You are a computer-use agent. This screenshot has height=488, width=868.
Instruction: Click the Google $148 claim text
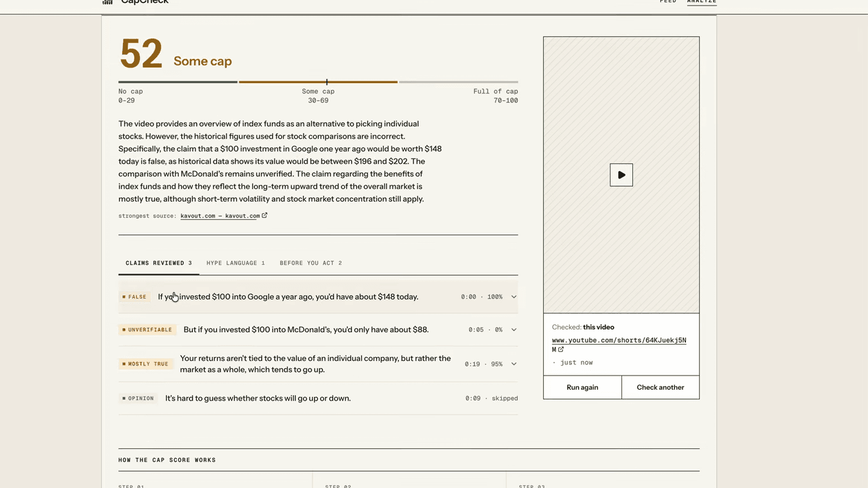(x=288, y=297)
